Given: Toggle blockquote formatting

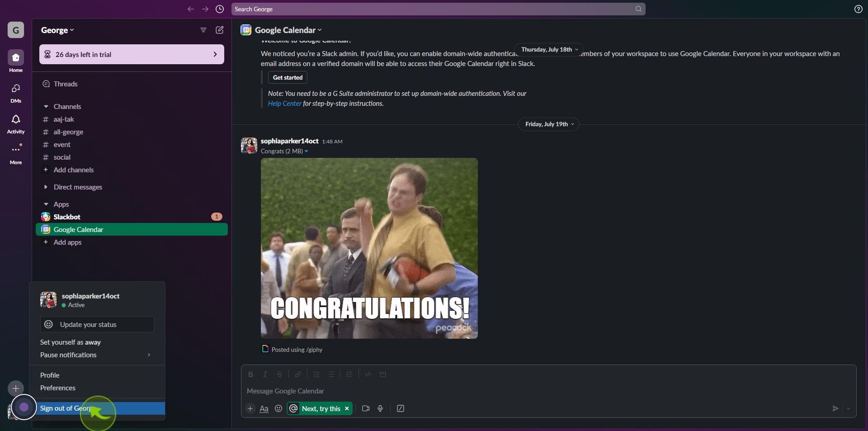Looking at the screenshot, I should point(349,374).
